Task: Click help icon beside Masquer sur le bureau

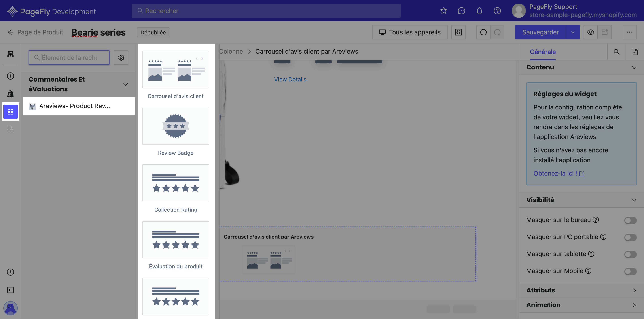Action: point(596,220)
